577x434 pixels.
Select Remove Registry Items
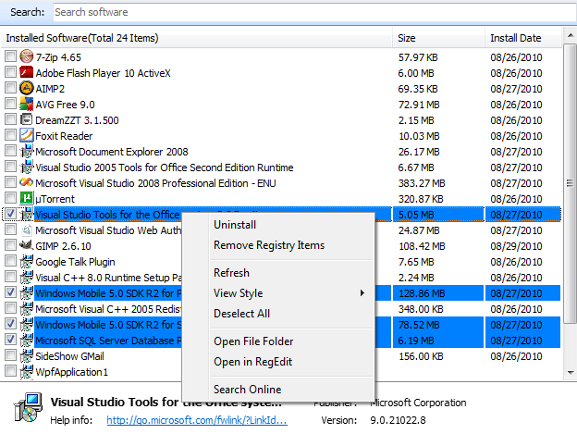coord(269,245)
